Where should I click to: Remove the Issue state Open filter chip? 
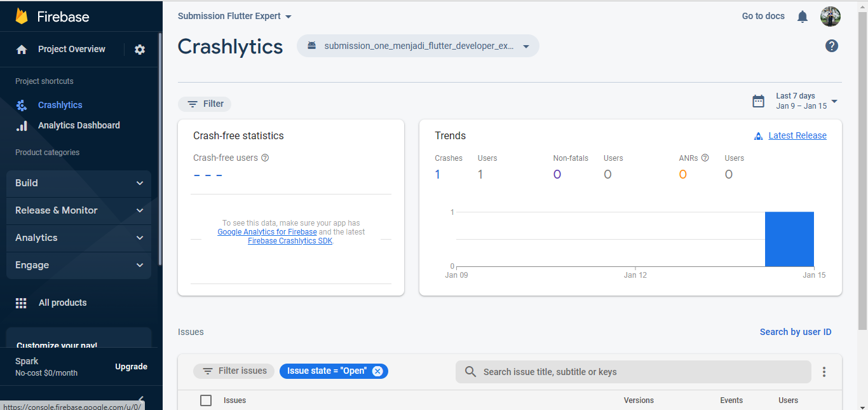tap(378, 371)
